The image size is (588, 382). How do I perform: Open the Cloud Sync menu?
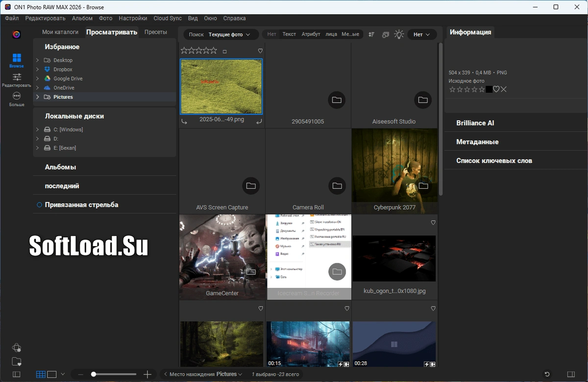click(x=168, y=18)
